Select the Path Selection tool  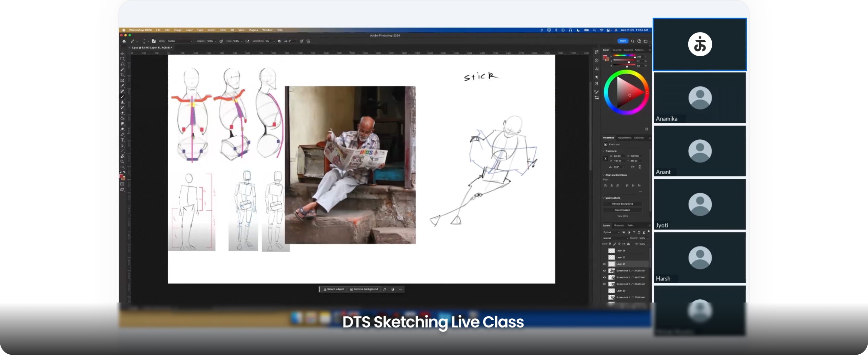pos(122,145)
